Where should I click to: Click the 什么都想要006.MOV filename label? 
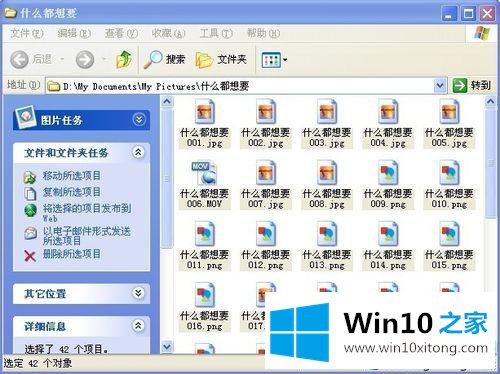click(x=204, y=199)
